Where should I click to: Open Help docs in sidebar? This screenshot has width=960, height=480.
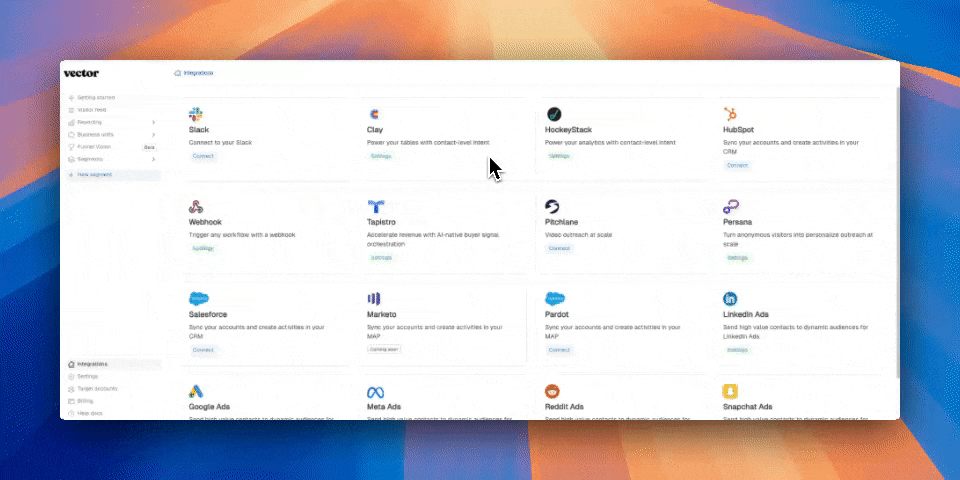[113, 413]
